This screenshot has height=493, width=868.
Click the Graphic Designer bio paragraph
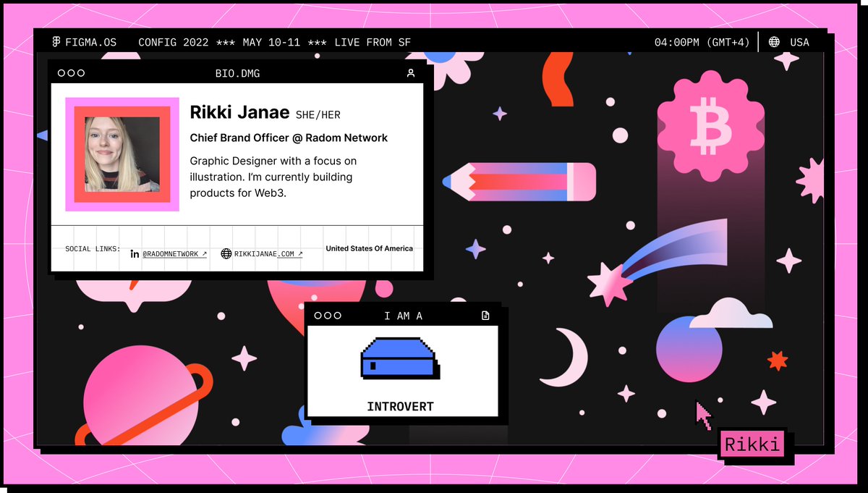[273, 177]
